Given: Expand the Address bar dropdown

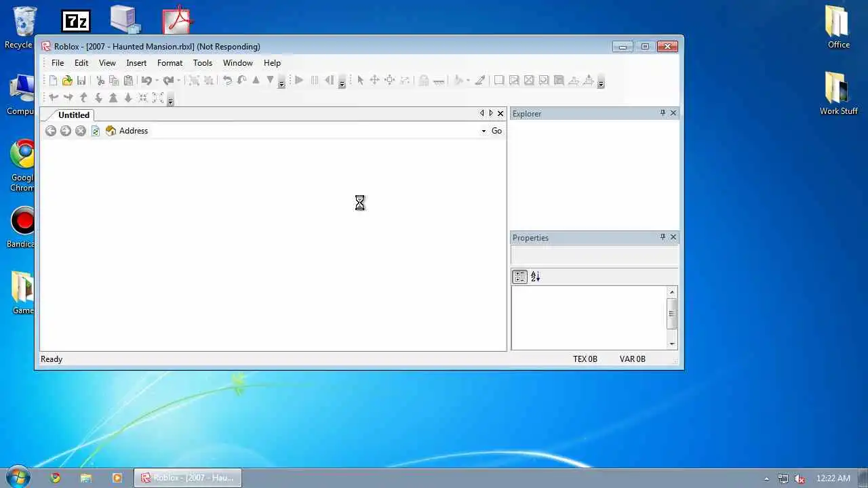Looking at the screenshot, I should (484, 131).
